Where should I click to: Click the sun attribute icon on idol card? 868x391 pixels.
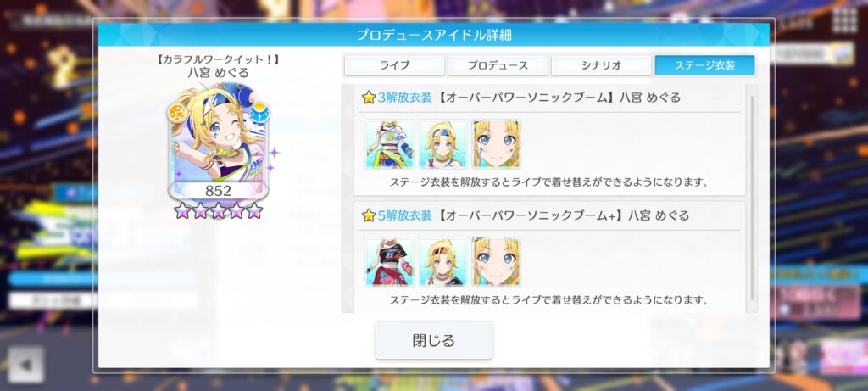click(177, 113)
